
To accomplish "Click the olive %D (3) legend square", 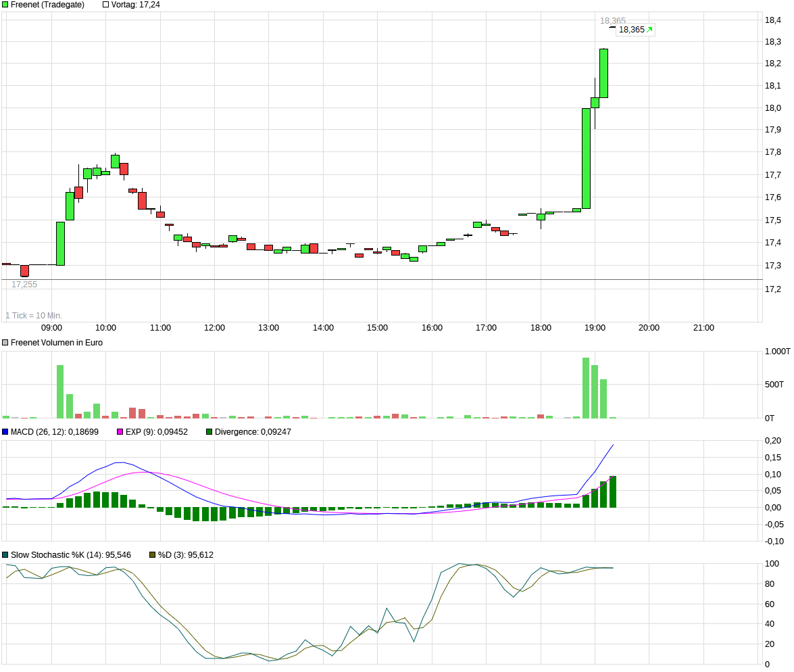I will point(153,555).
